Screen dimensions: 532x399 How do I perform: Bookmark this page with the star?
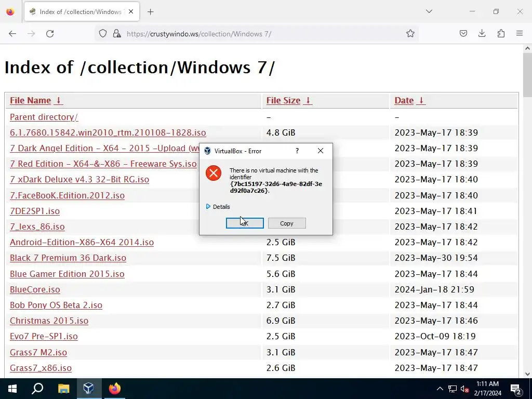pos(410,34)
